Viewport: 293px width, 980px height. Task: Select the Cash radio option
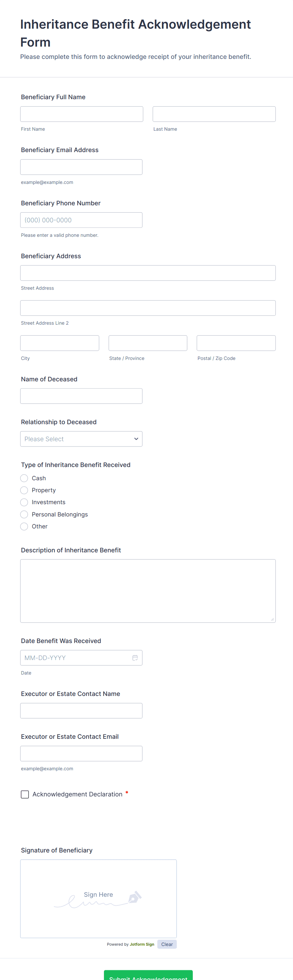point(24,478)
